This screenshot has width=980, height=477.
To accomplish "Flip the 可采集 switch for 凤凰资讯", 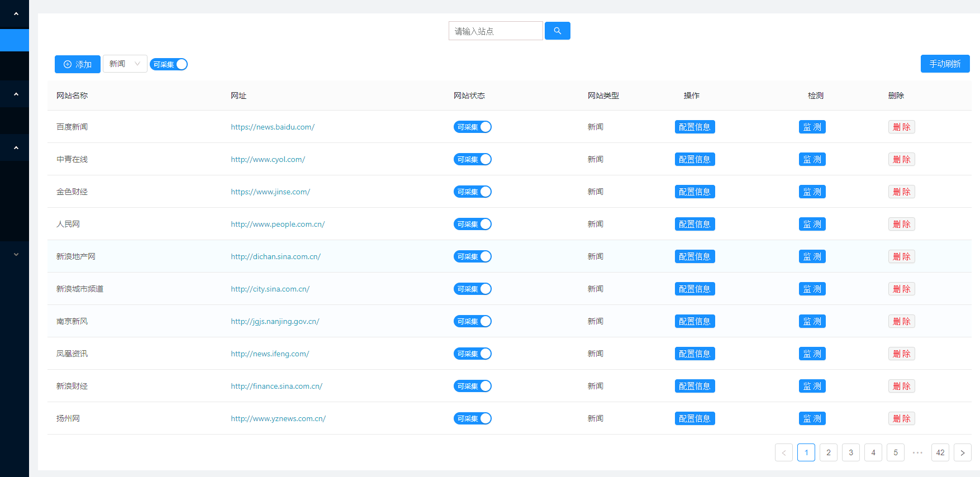I will (x=473, y=354).
